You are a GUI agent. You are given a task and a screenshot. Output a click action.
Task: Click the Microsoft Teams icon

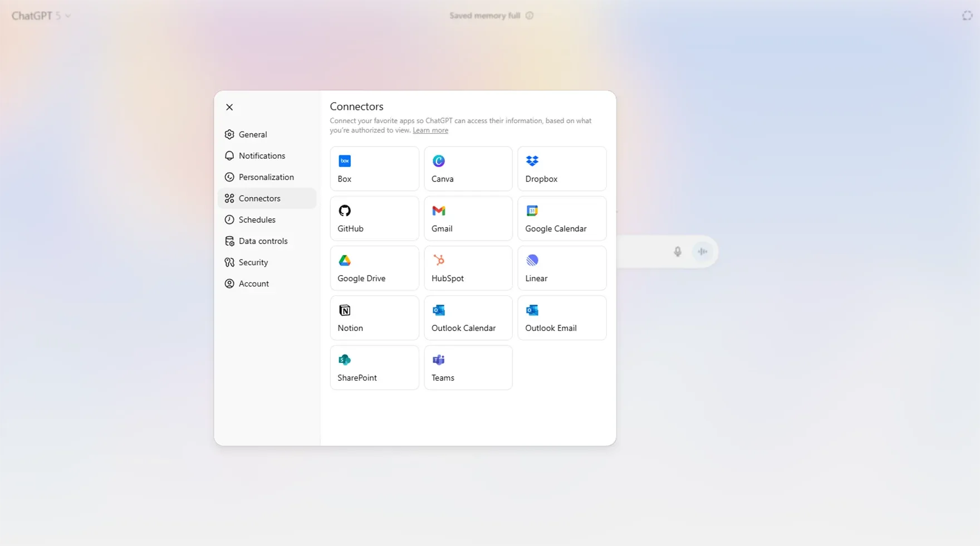(x=439, y=360)
